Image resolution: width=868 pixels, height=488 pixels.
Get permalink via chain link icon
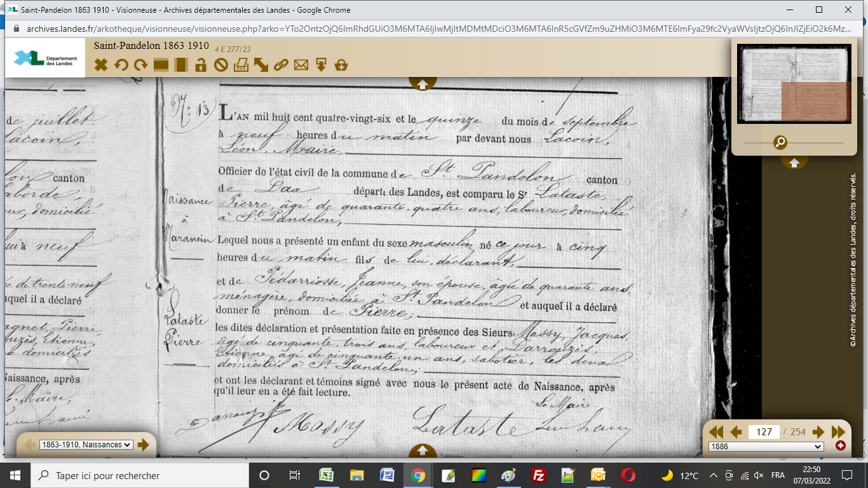[x=281, y=65]
